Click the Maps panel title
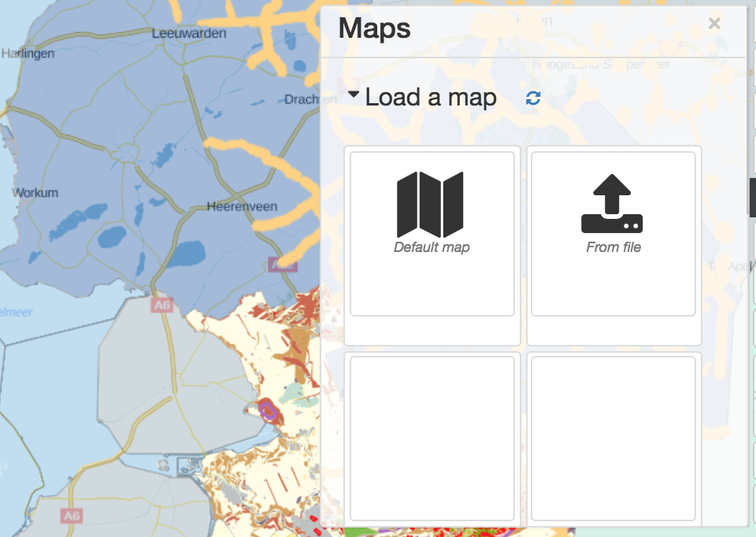 [375, 28]
